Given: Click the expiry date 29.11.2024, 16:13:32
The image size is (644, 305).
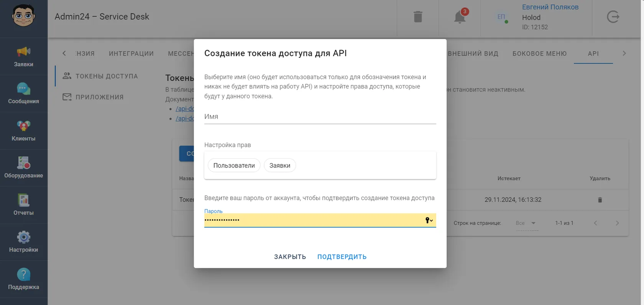Looking at the screenshot, I should (x=513, y=200).
